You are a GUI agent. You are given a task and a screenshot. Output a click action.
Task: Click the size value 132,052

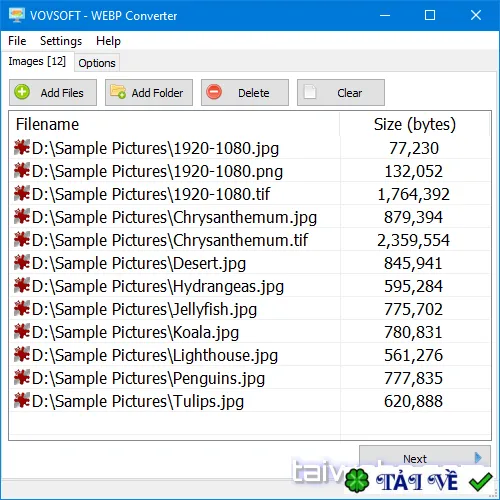[x=414, y=171]
